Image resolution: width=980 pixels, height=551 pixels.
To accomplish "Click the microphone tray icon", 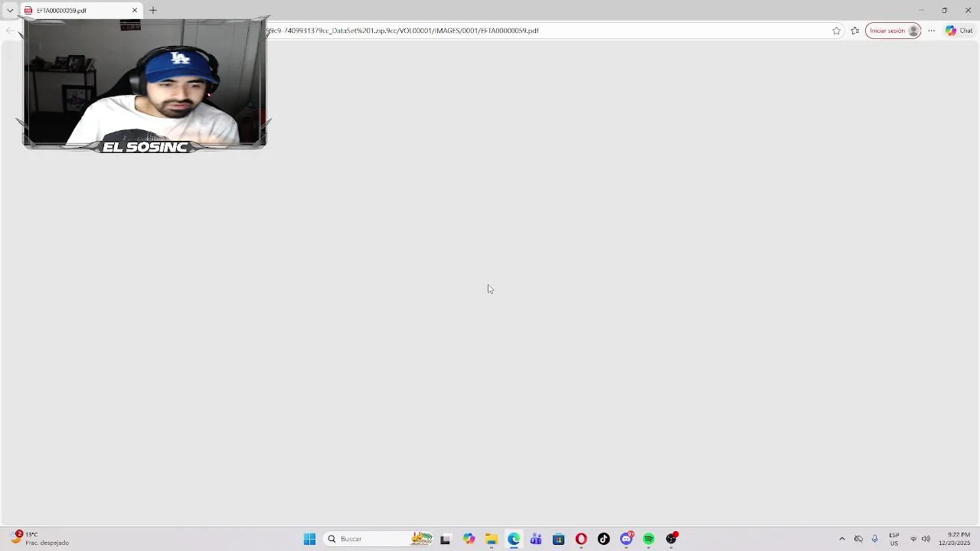I will [875, 539].
